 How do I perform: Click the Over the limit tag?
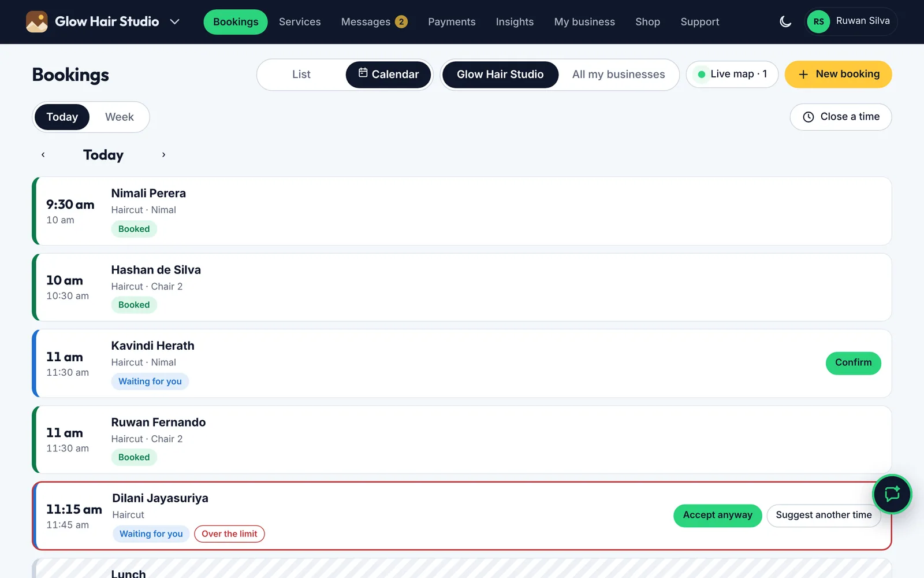coord(229,534)
